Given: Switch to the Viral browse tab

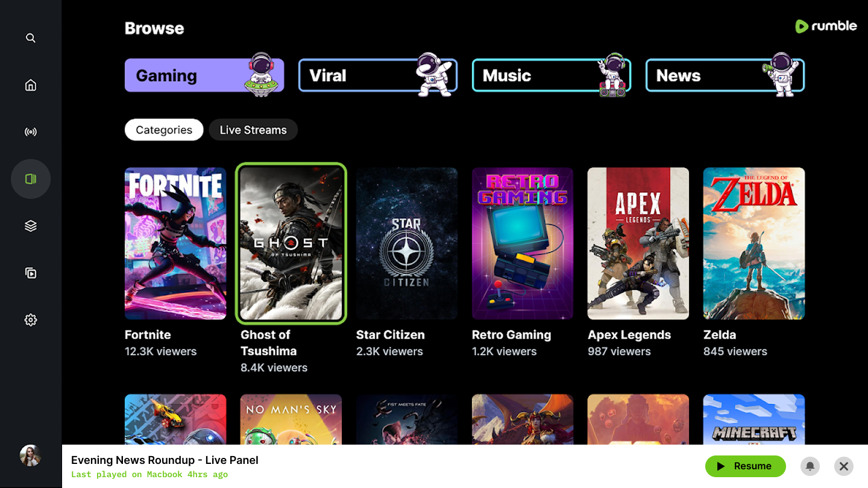Looking at the screenshot, I should [x=378, y=75].
